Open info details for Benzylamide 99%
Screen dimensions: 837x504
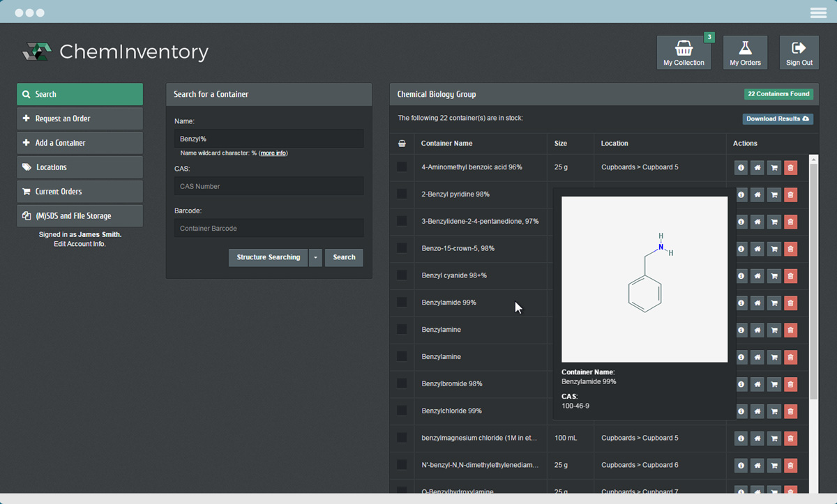pos(741,303)
